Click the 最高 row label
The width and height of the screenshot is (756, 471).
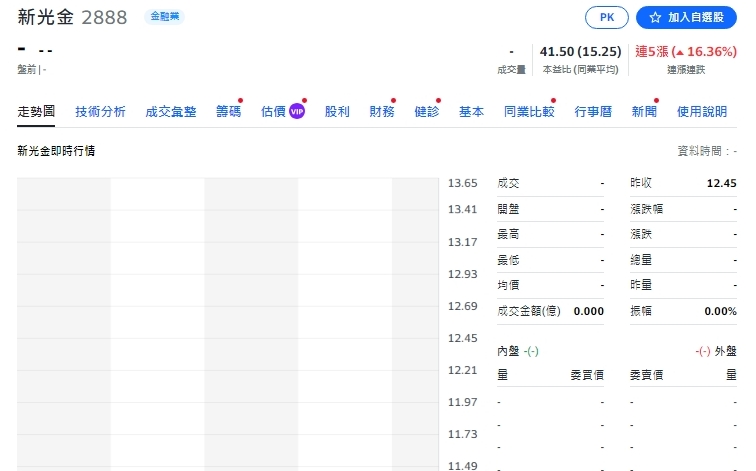[508, 235]
